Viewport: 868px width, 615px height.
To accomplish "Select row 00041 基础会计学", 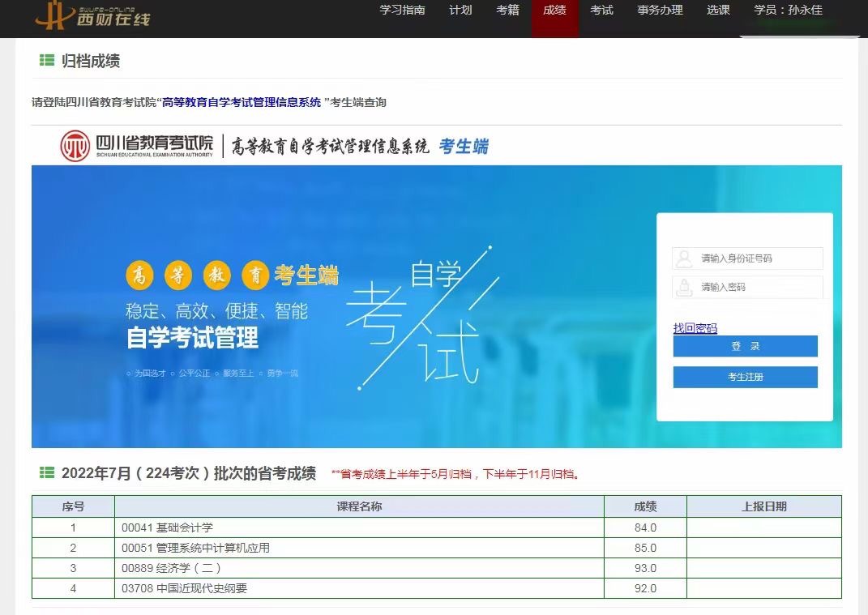I will point(437,527).
